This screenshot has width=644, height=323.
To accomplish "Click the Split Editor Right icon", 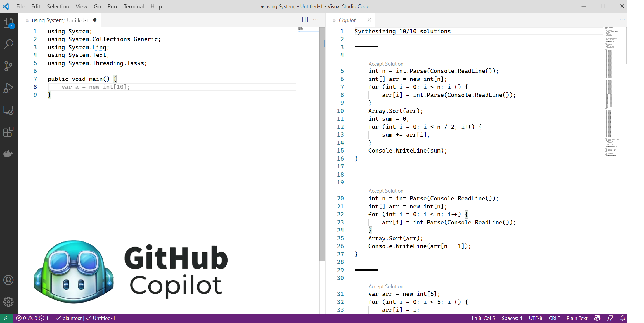I will [305, 20].
